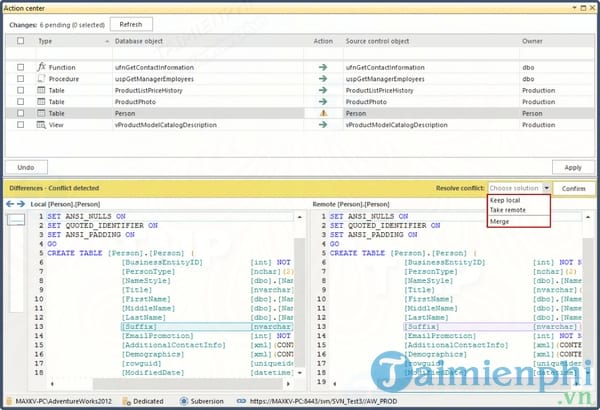
Task: Click the repository link icon
Action: pyautogui.click(x=241, y=401)
